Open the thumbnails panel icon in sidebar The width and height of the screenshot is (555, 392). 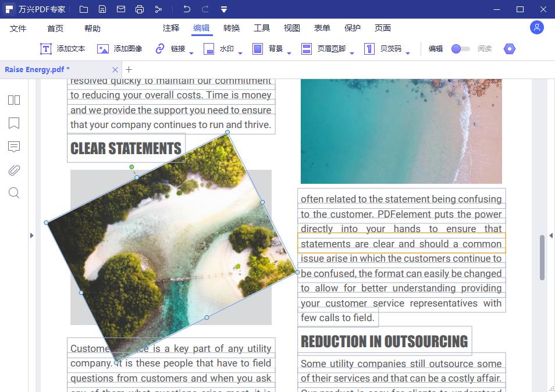[x=14, y=100]
